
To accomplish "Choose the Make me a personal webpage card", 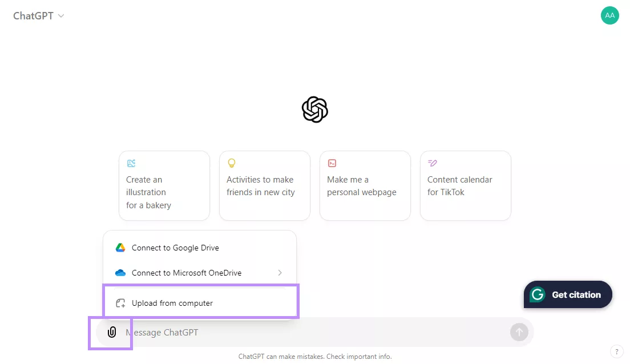I will click(365, 185).
